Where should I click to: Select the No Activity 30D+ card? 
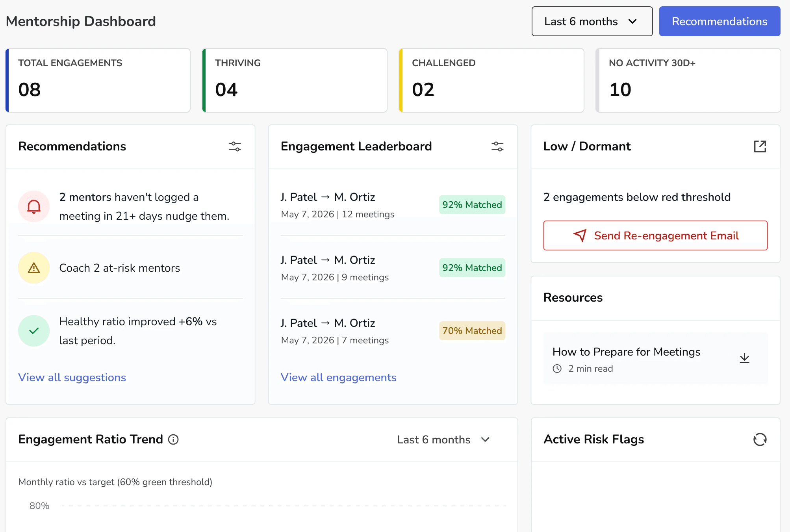pyautogui.click(x=688, y=80)
